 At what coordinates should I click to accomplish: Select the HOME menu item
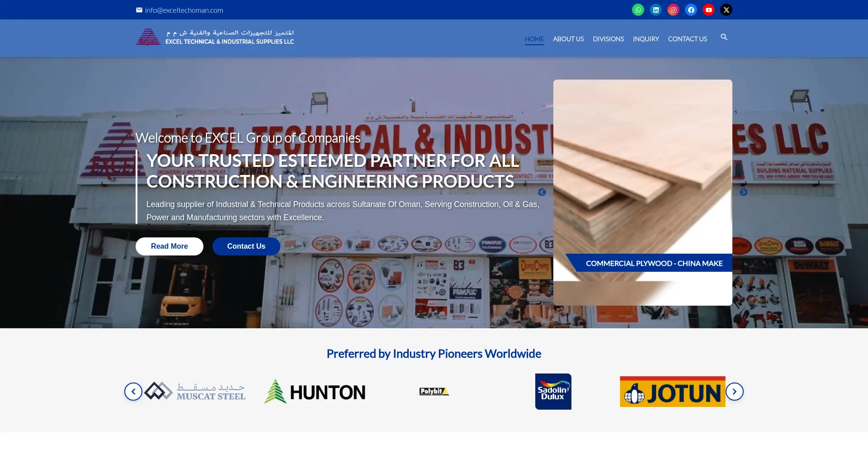tap(534, 39)
